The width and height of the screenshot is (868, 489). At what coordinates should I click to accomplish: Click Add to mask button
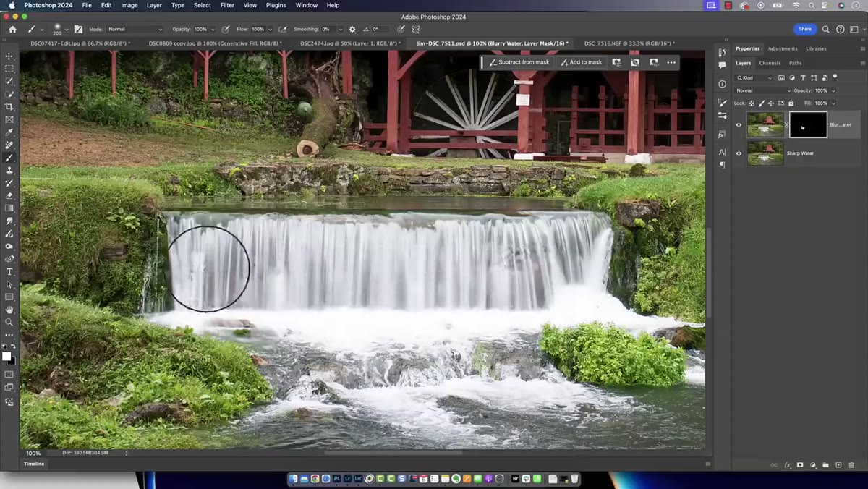(582, 62)
